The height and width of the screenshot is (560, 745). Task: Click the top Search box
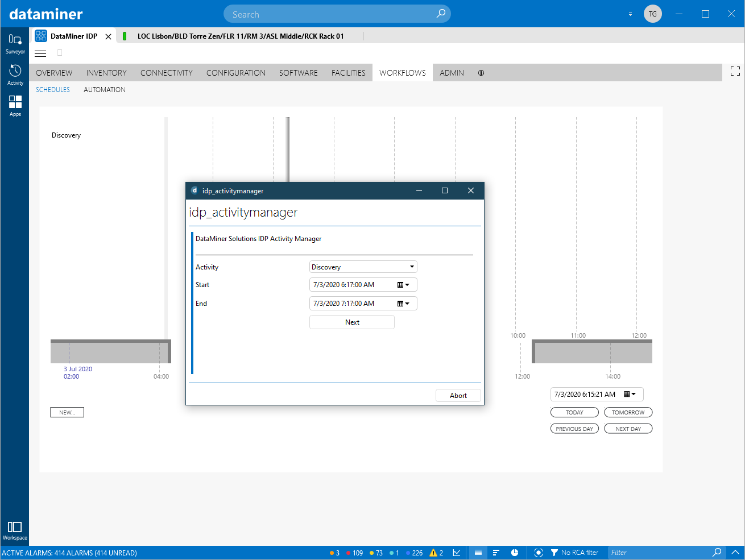(x=337, y=14)
